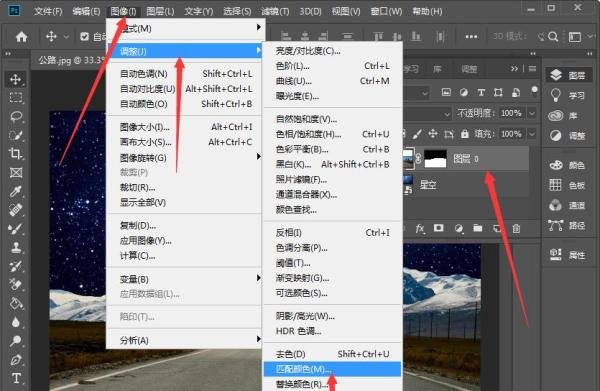
Task: Select the Type tool
Action: [16, 378]
